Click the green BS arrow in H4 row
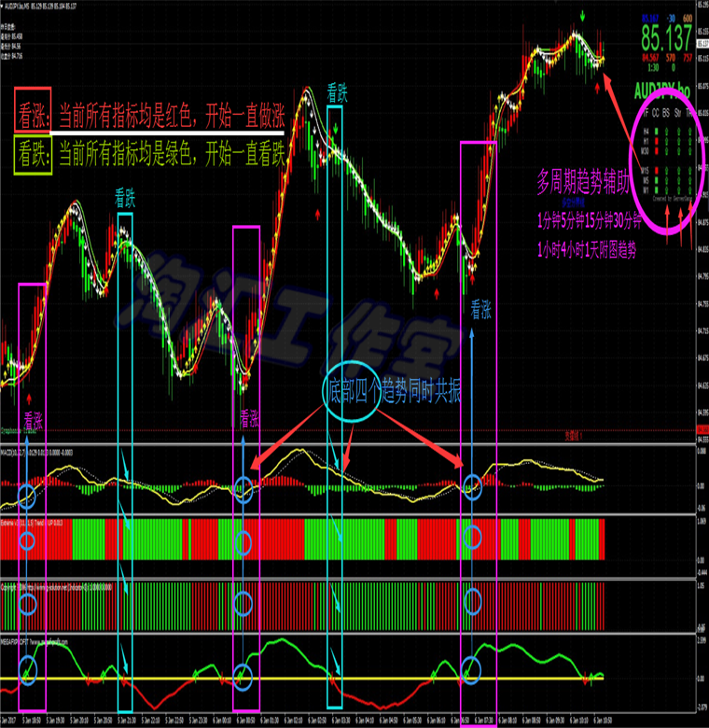 pyautogui.click(x=666, y=132)
